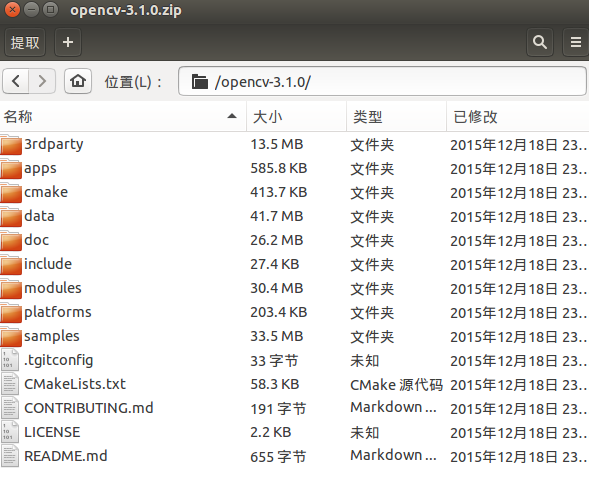Click the CMake 源代码 type cell
The width and height of the screenshot is (589, 493).
pos(396,385)
